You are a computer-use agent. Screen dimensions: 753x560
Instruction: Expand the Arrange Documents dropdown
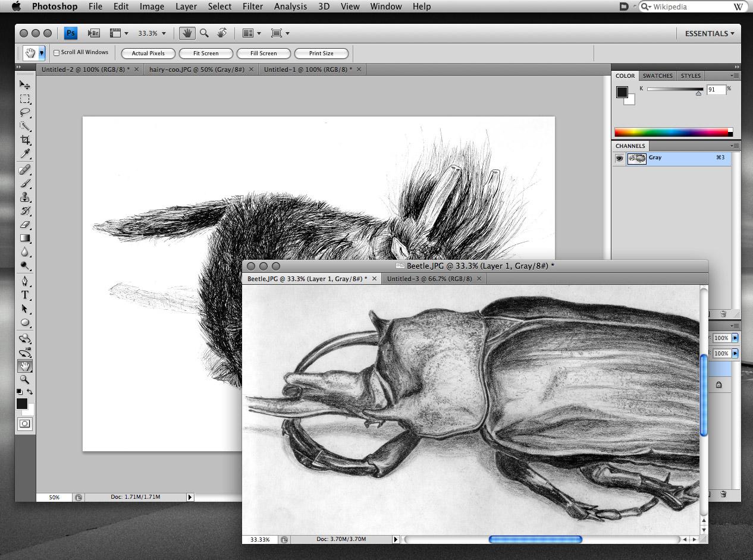pyautogui.click(x=250, y=33)
